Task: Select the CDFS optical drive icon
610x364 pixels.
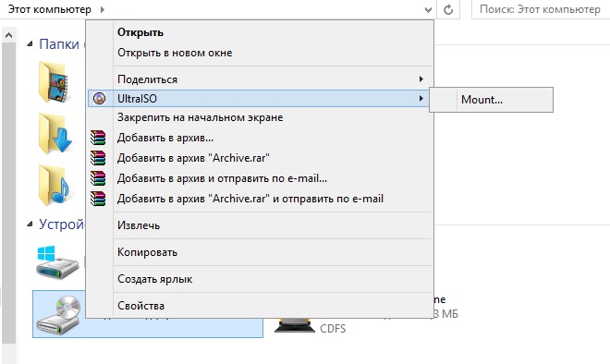Action: [295, 325]
